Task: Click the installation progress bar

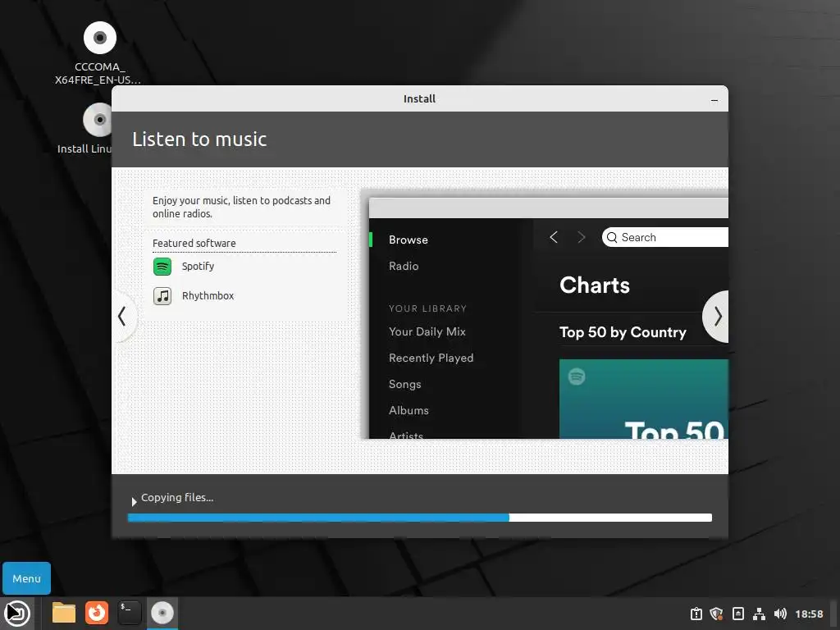Action: (x=419, y=518)
